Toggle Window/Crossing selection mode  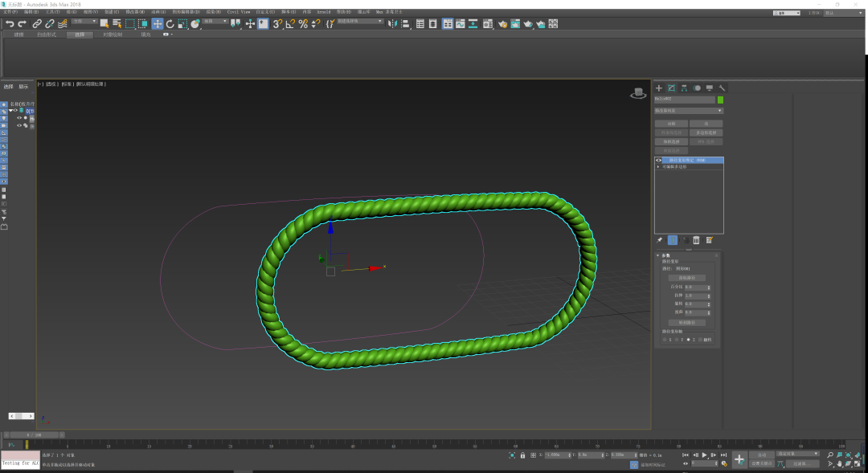tap(143, 24)
